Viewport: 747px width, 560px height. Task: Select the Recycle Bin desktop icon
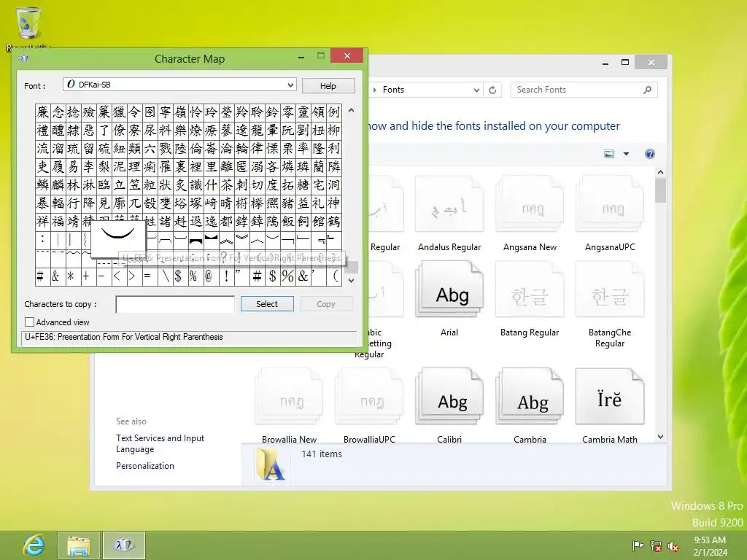(x=28, y=28)
